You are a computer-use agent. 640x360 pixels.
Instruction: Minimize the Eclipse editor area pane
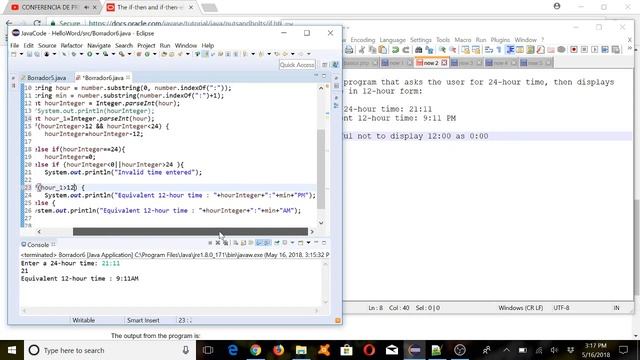tap(316, 76)
